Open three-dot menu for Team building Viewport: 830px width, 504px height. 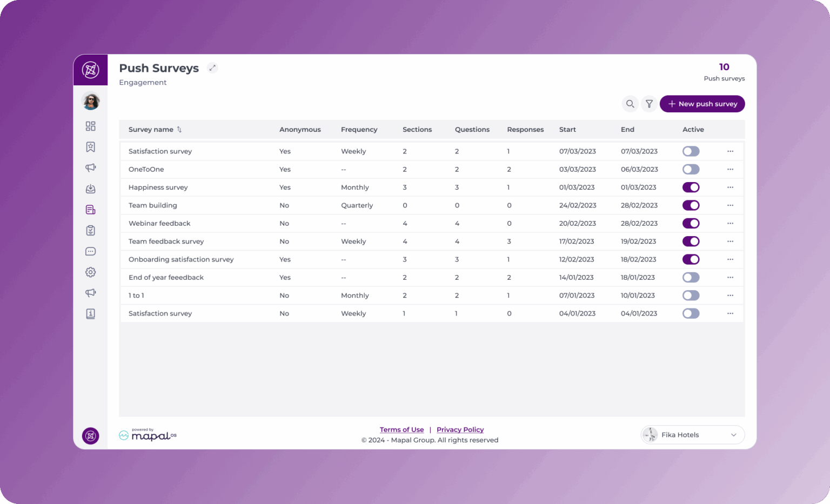pyautogui.click(x=730, y=205)
